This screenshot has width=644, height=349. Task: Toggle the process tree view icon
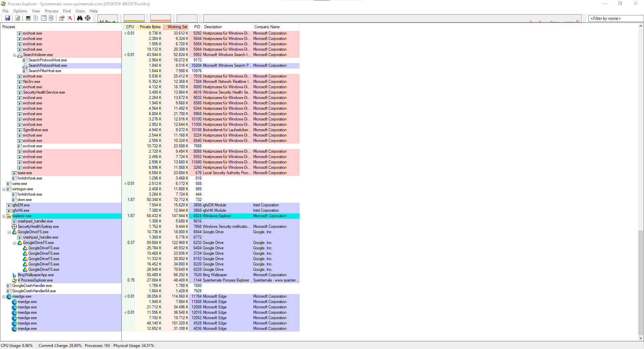[36, 18]
